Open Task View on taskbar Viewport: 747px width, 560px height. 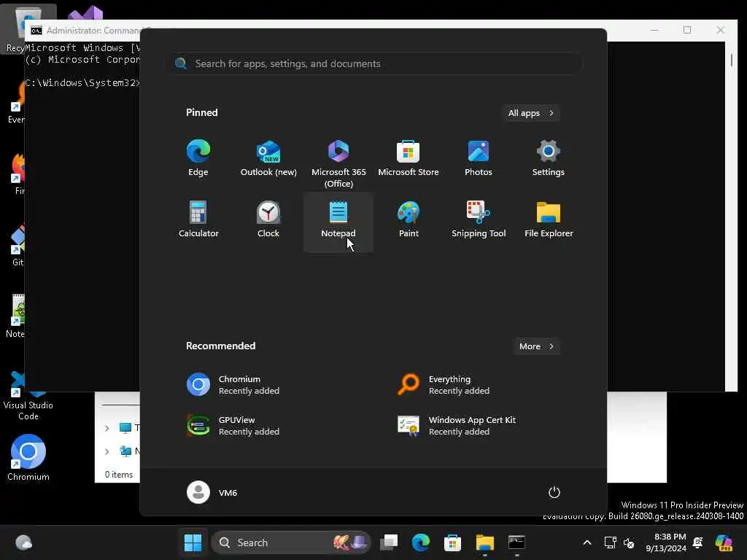coord(389,542)
